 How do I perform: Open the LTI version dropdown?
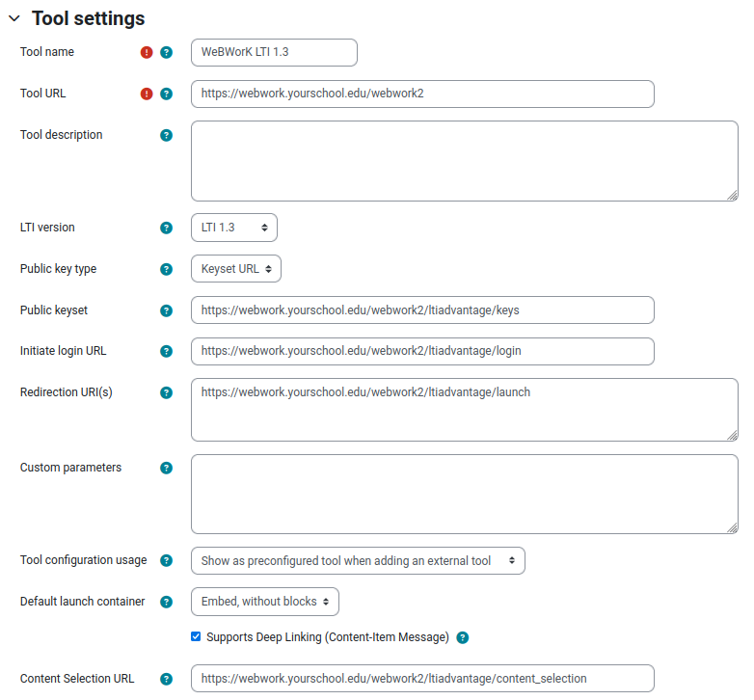234,228
